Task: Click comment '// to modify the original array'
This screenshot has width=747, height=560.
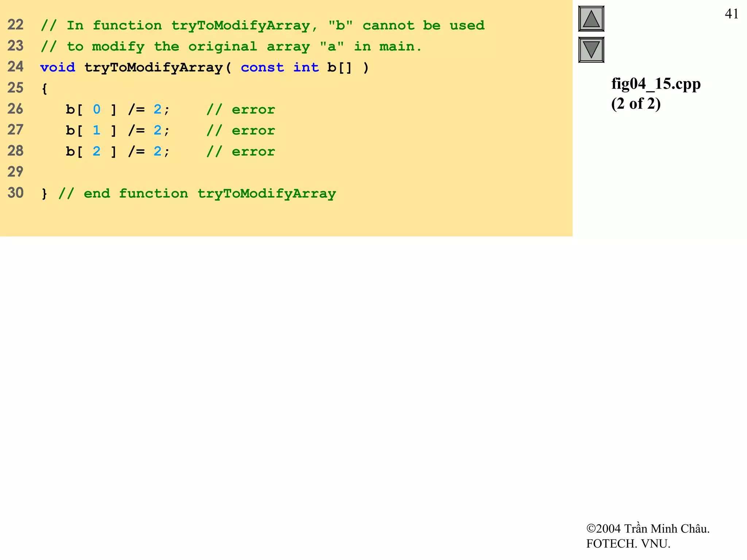Action: pyautogui.click(x=231, y=47)
